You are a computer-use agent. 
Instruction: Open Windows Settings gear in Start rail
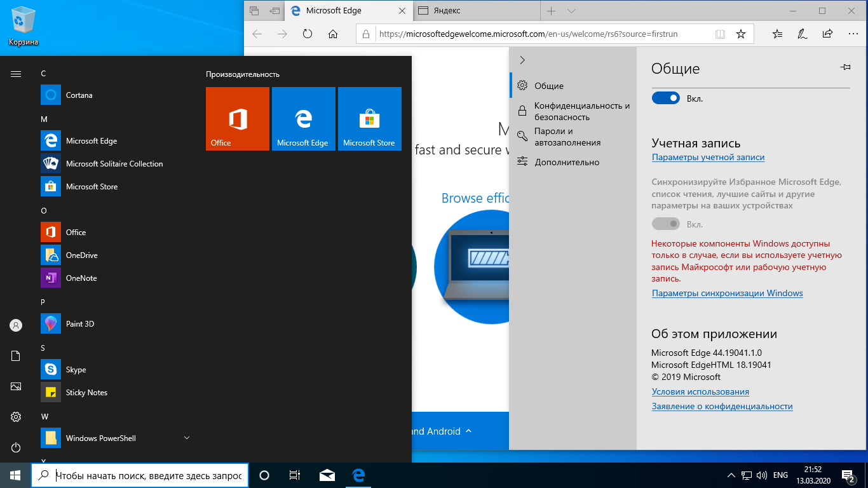(16, 417)
